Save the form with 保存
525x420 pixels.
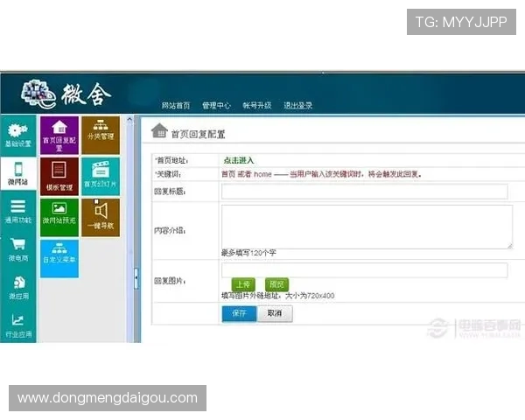[x=239, y=313]
